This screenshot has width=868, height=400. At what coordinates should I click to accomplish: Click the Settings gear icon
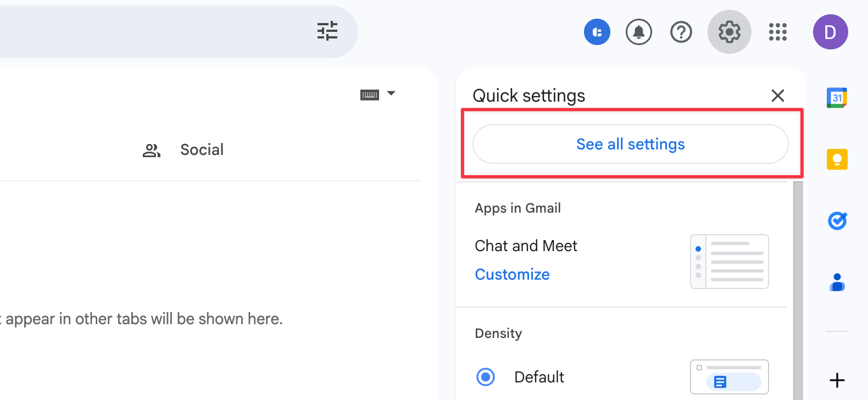(730, 32)
